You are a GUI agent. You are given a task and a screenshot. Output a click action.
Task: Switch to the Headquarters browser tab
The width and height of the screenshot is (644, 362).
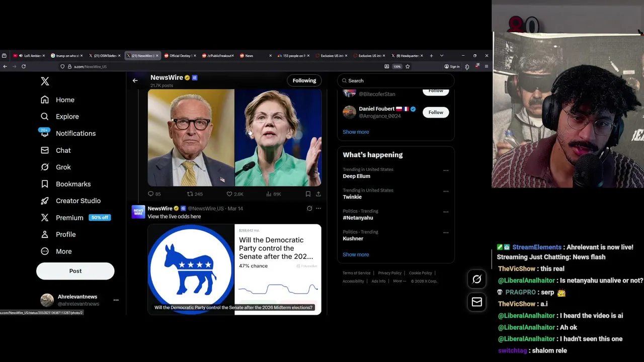[406, 56]
